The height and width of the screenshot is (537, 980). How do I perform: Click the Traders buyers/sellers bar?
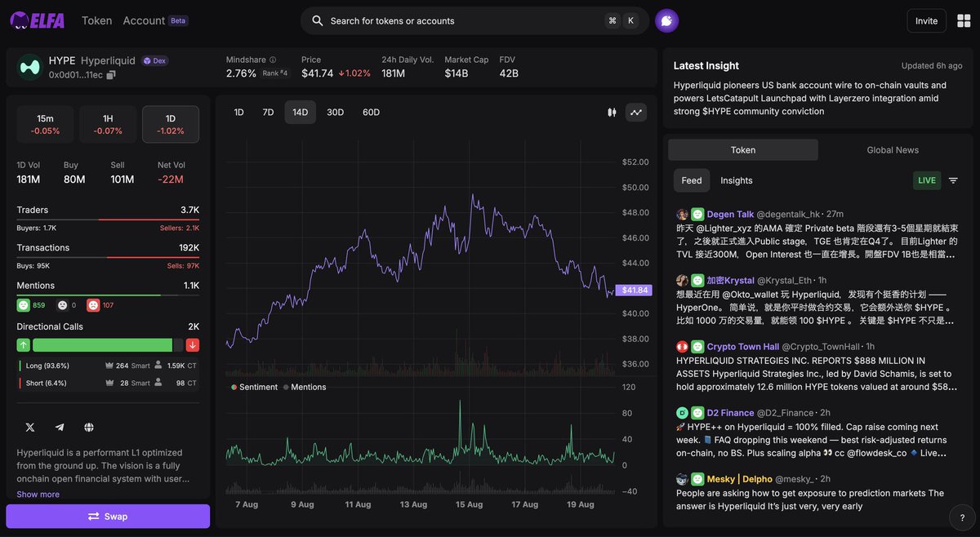click(x=108, y=220)
